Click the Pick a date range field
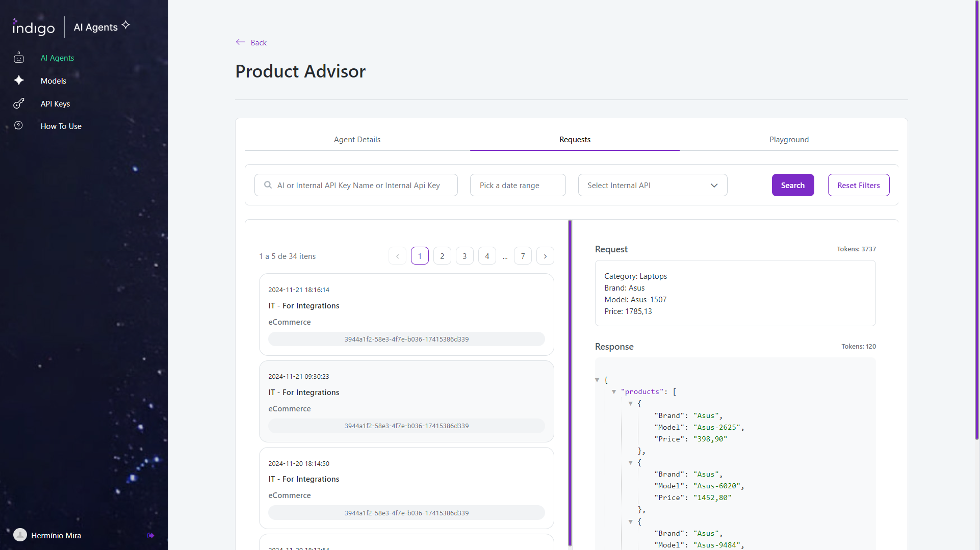The image size is (980, 550). pyautogui.click(x=518, y=185)
